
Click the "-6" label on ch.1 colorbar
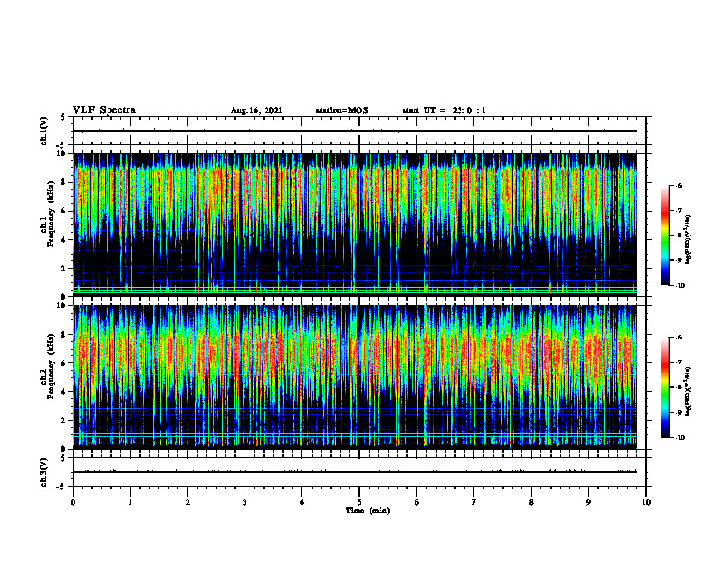coord(678,185)
